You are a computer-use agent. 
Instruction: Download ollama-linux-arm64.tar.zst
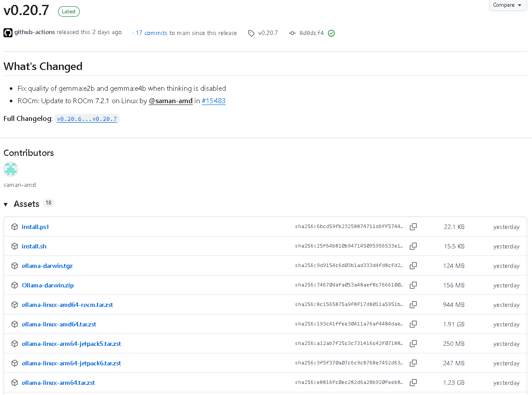58,383
